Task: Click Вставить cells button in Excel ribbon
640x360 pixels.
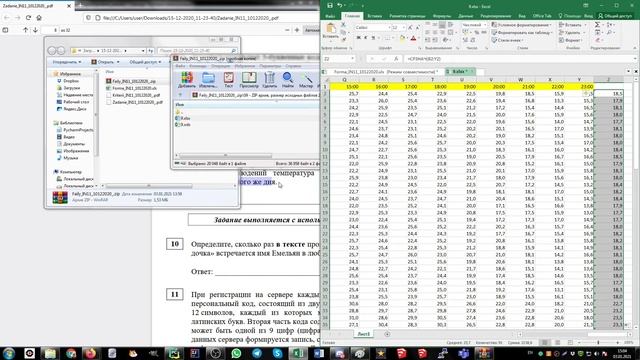Action: coord(573,25)
